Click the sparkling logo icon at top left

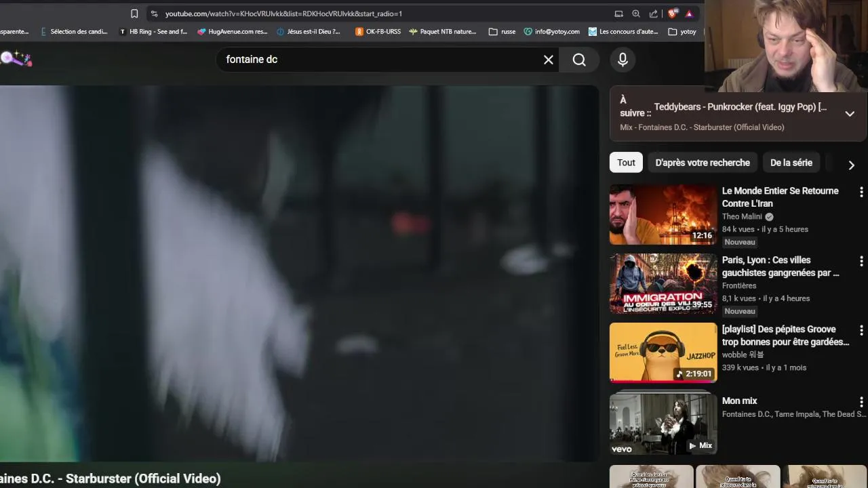coord(16,59)
